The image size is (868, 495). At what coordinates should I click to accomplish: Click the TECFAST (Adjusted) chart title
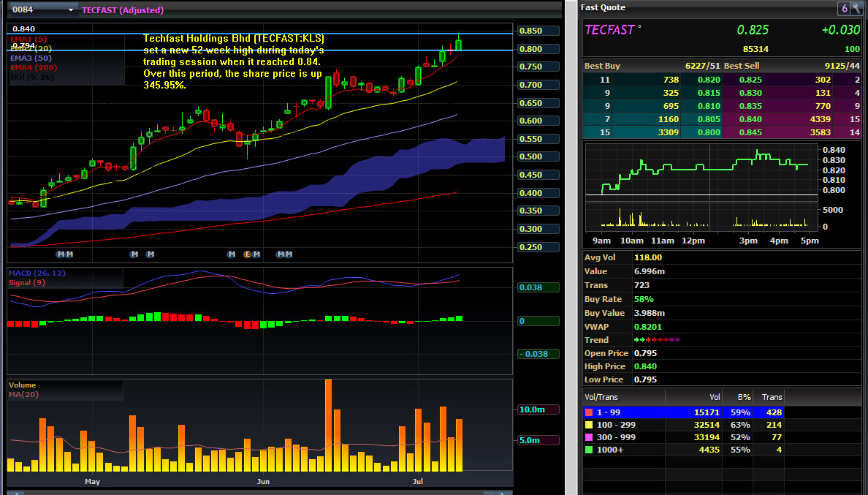[122, 10]
